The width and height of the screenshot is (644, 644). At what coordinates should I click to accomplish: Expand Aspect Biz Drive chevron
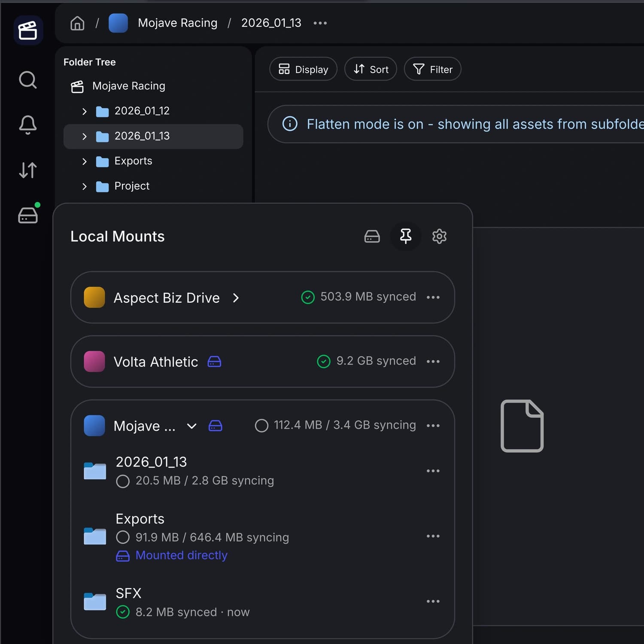[x=236, y=298]
